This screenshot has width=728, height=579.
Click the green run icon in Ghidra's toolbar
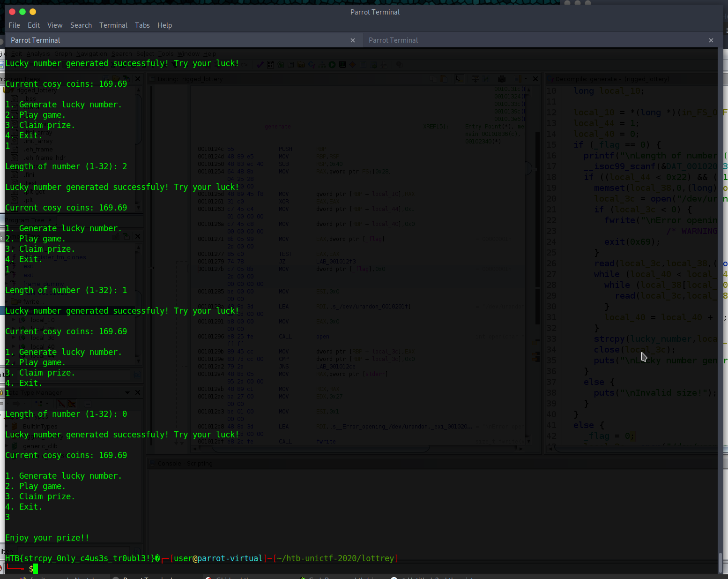(x=332, y=65)
